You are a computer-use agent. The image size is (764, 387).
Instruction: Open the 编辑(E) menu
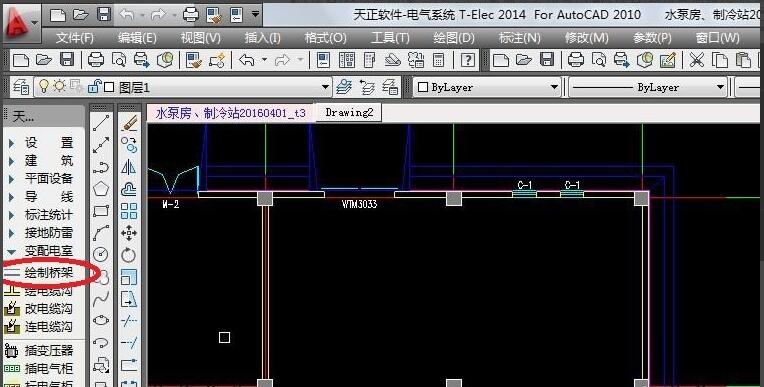pyautogui.click(x=137, y=38)
